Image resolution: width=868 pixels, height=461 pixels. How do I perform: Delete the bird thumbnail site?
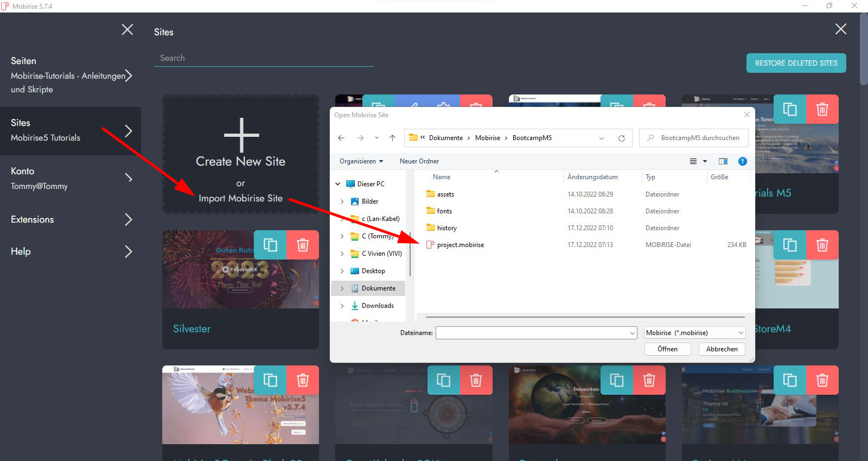pyautogui.click(x=303, y=380)
